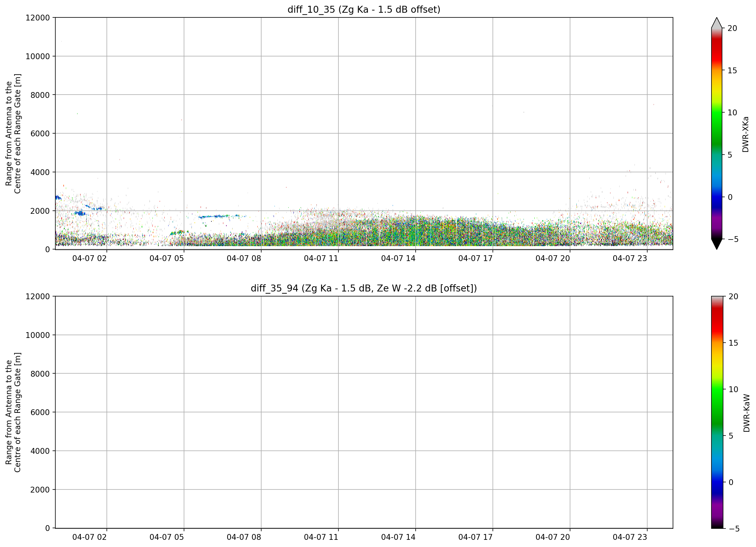Click the '04-07 02' label under the top plot
This screenshot has height=547, width=756.
tap(89, 259)
